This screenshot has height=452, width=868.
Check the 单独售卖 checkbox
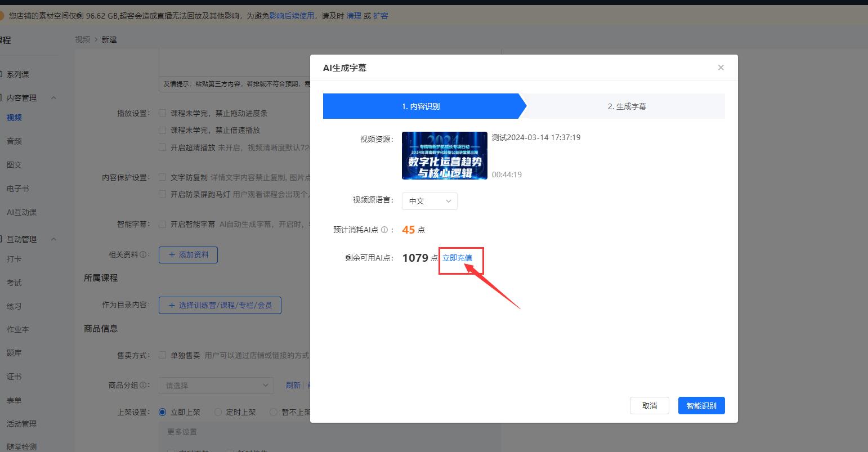pos(163,355)
